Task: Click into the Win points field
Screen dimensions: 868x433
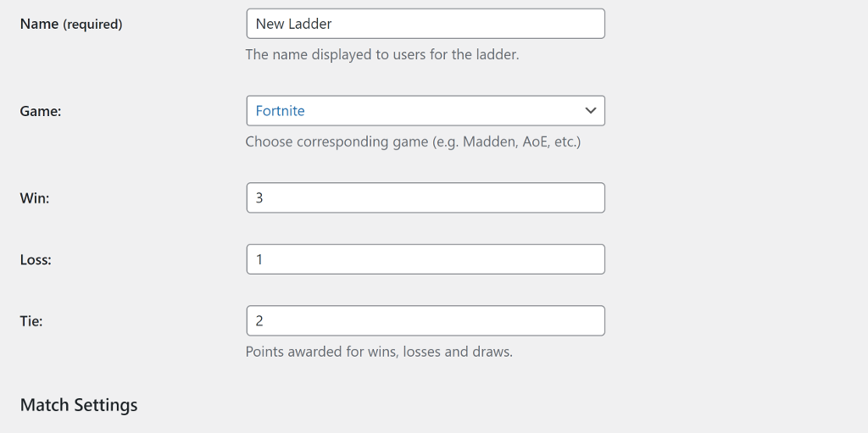Action: tap(426, 197)
